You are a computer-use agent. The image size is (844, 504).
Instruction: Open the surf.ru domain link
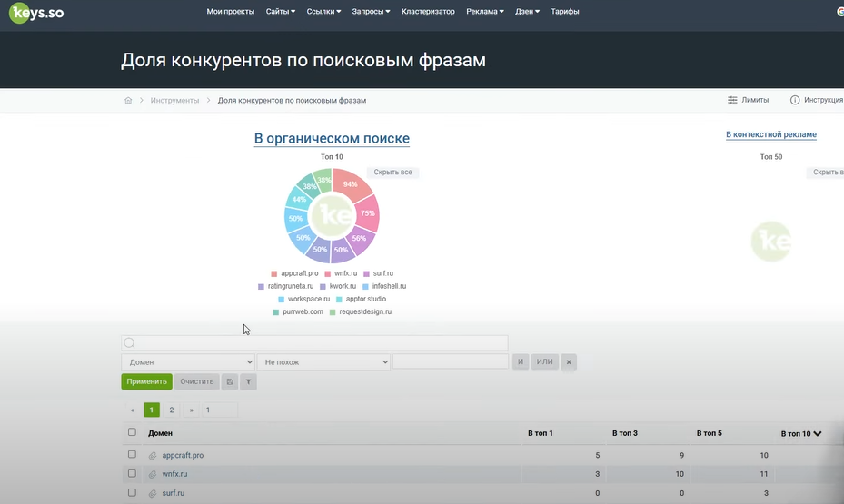tap(174, 493)
